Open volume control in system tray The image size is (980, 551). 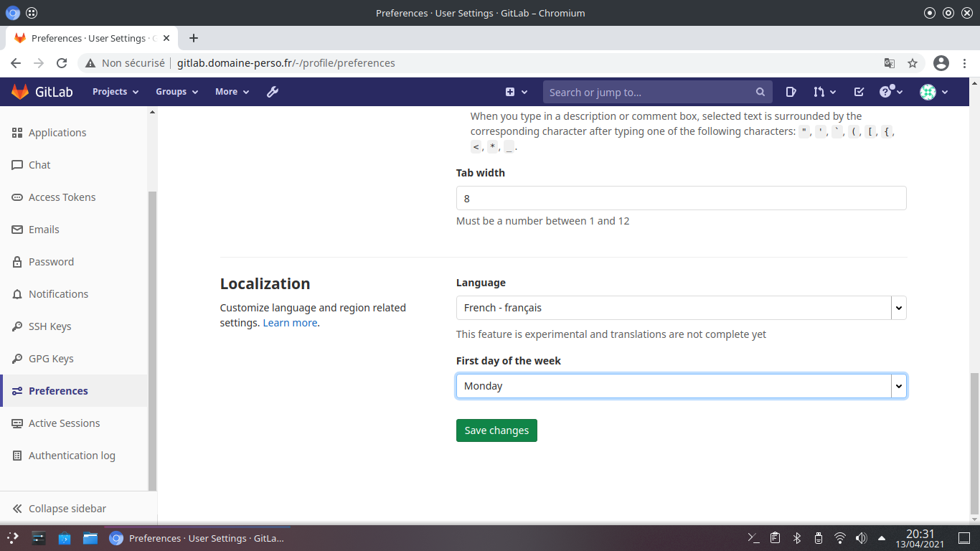point(861,538)
